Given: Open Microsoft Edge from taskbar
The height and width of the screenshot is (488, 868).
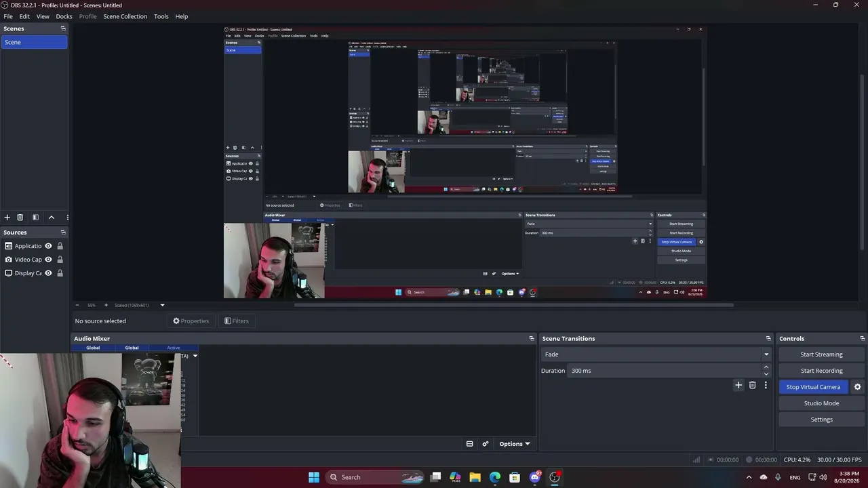Looking at the screenshot, I should (495, 477).
